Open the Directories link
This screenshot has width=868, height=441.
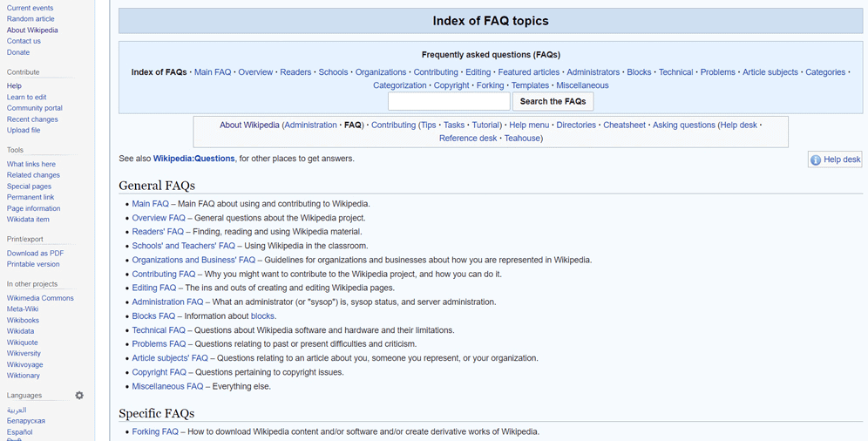[576, 125]
